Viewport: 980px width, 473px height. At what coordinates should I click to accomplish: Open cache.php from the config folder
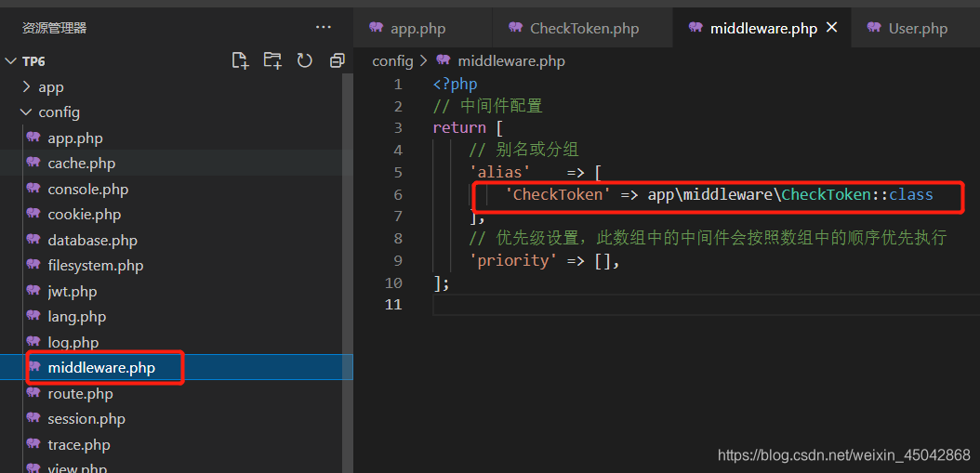tap(81, 164)
